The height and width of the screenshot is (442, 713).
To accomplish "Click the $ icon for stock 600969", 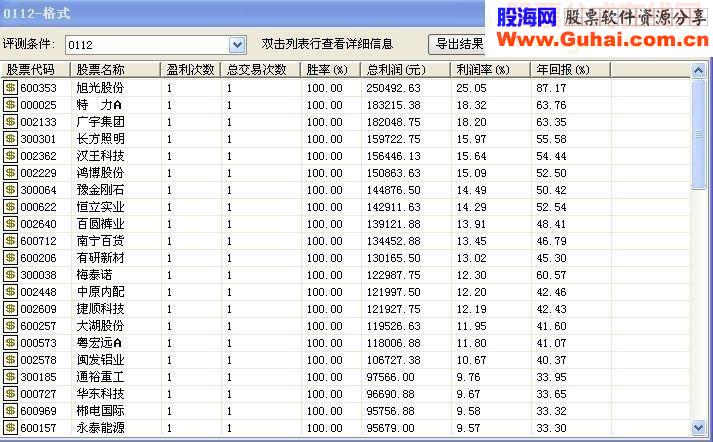I will coord(10,411).
